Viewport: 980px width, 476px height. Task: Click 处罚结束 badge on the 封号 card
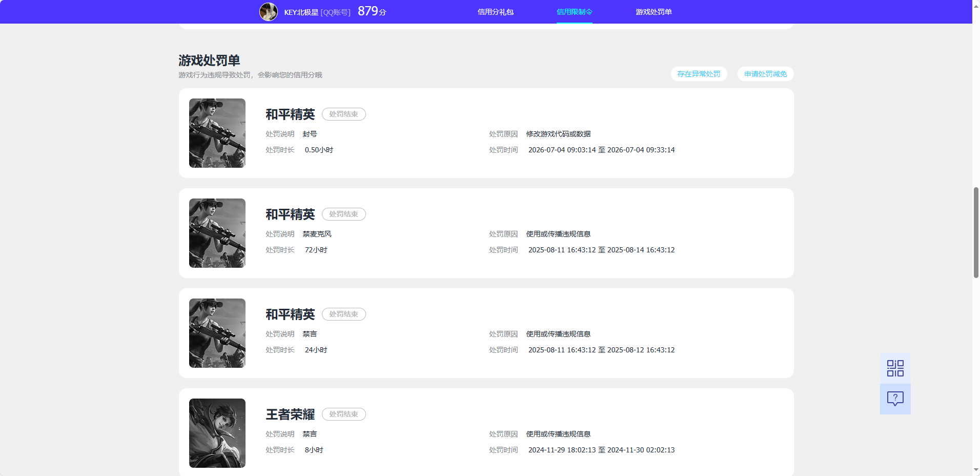click(x=343, y=114)
